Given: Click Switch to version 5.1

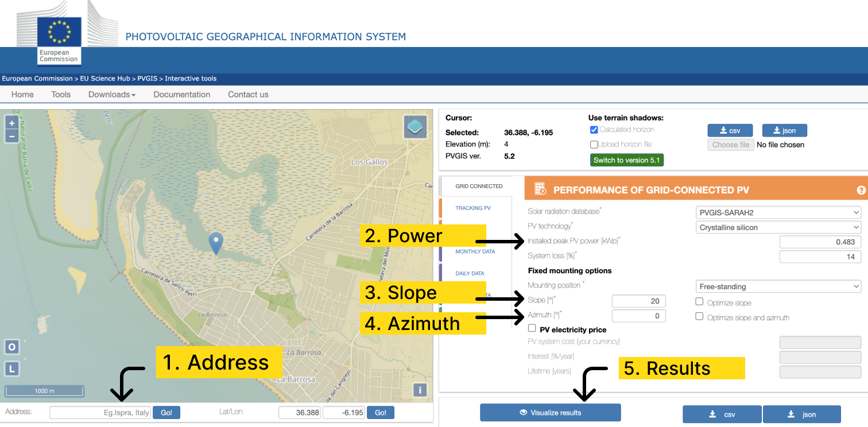Looking at the screenshot, I should 626,160.
